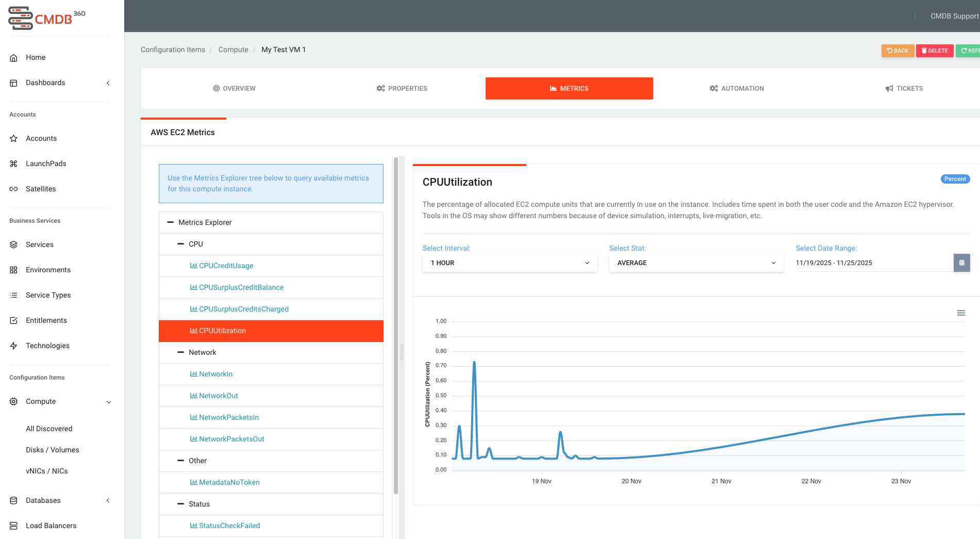Image resolution: width=980 pixels, height=539 pixels.
Task: Open the date range calendar picker
Action: pyautogui.click(x=961, y=263)
